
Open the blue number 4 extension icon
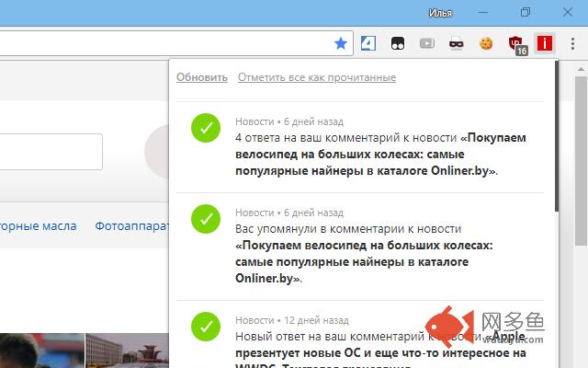[368, 43]
